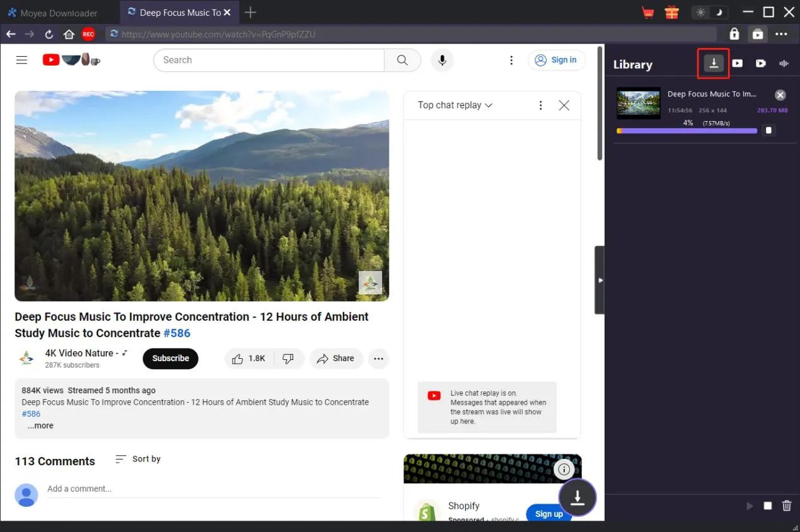Click the gift box icon

(671, 13)
